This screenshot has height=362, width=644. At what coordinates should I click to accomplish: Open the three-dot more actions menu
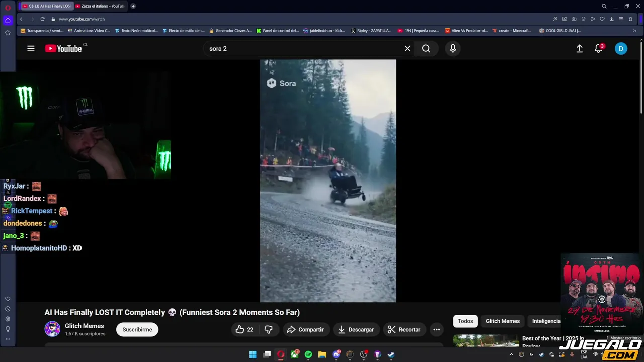(x=437, y=329)
